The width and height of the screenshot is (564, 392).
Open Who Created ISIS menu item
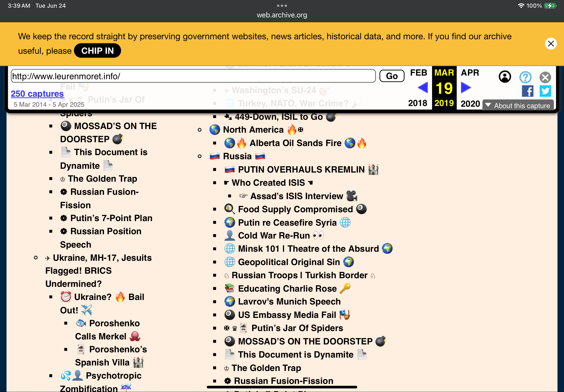point(268,183)
